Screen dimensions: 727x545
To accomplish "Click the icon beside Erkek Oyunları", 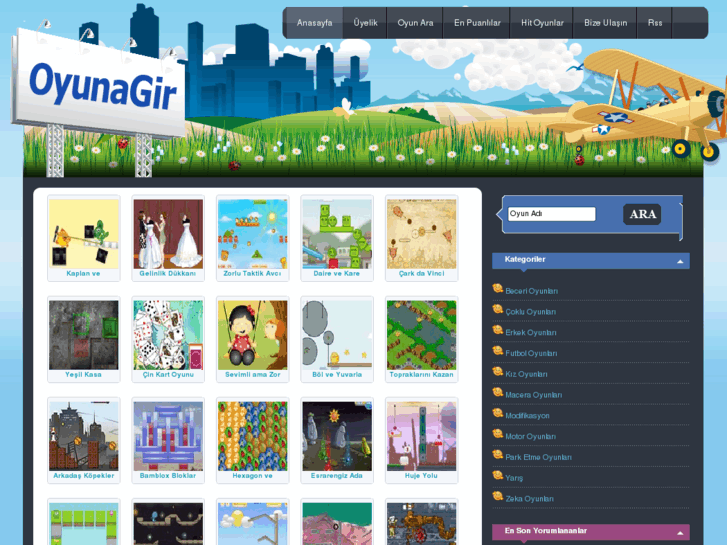I will pyautogui.click(x=497, y=330).
